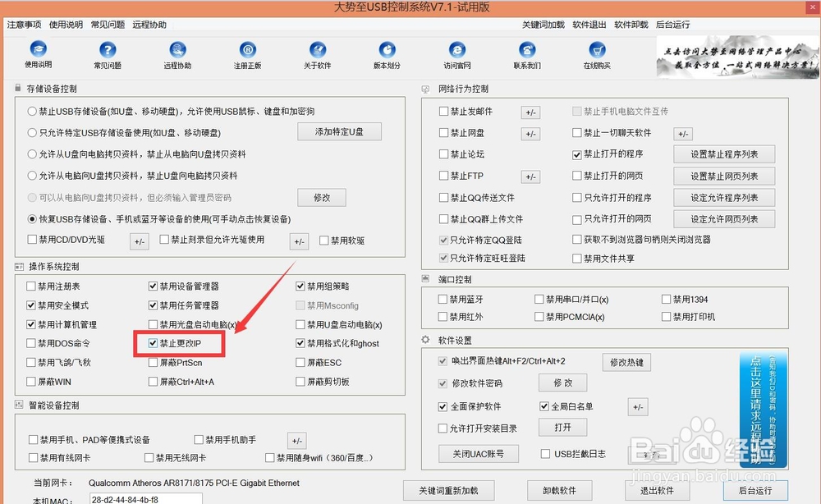Enable the 禁用蓝牙 checkbox
Image resolution: width=821 pixels, height=504 pixels.
coord(443,299)
